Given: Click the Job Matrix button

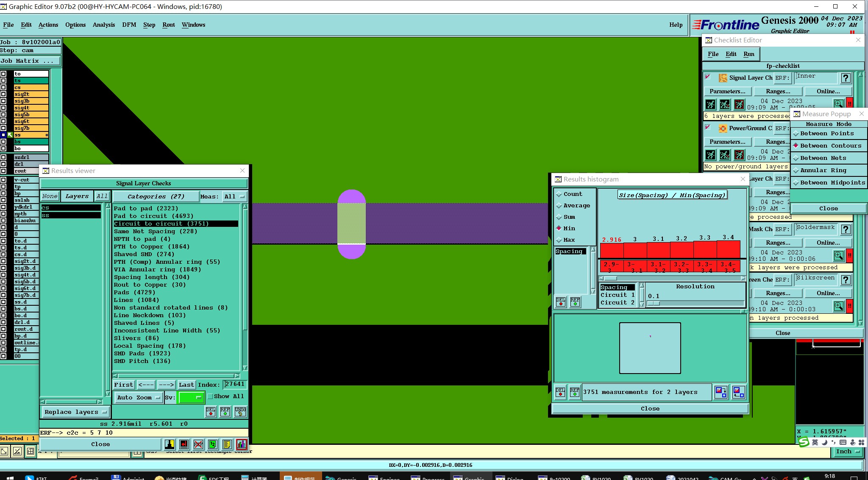Looking at the screenshot, I should pos(30,61).
